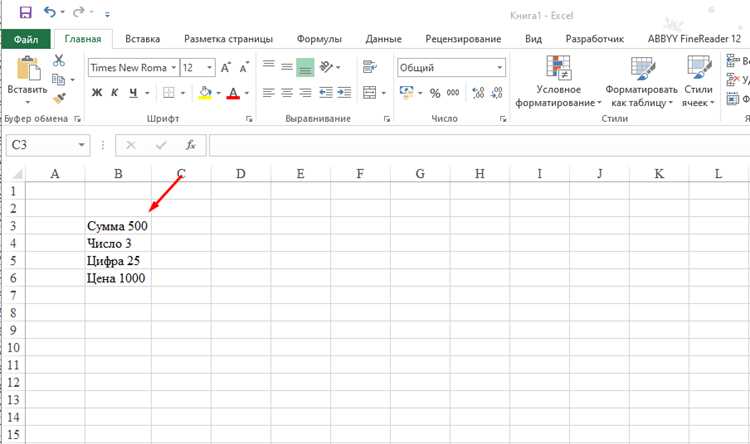The image size is (750, 444).
Task: Apply cell borders icon
Action: click(x=169, y=92)
